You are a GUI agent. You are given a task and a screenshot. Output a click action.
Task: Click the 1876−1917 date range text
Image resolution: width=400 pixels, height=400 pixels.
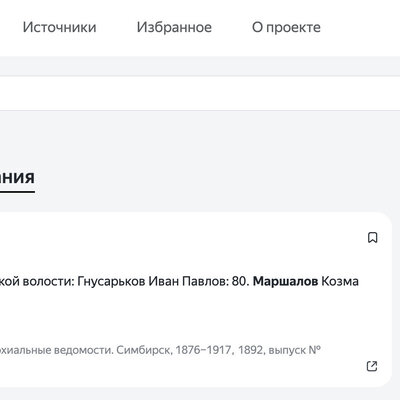pos(203,350)
